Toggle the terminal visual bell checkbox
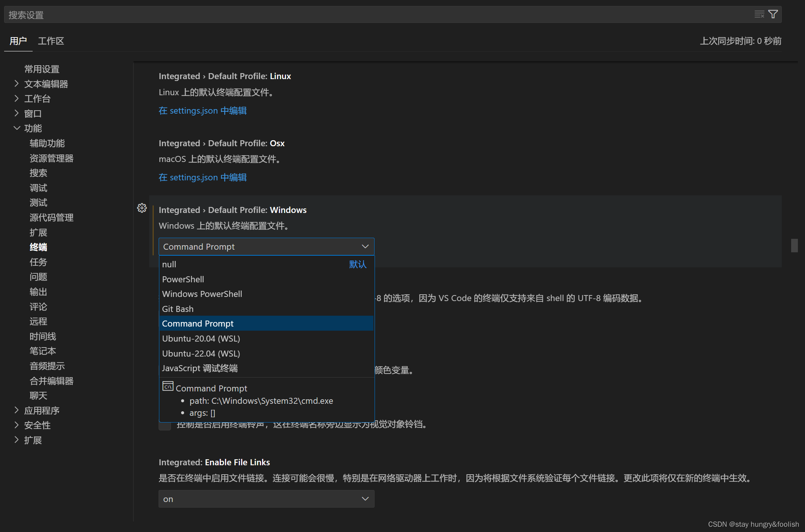 (165, 426)
